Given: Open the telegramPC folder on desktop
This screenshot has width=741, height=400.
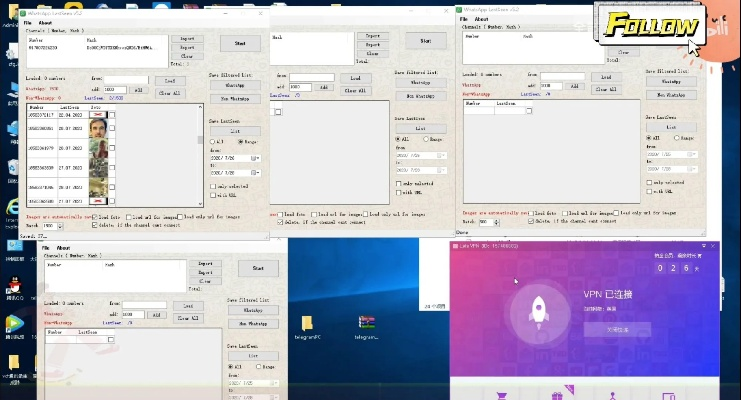Looking at the screenshot, I should (x=307, y=324).
